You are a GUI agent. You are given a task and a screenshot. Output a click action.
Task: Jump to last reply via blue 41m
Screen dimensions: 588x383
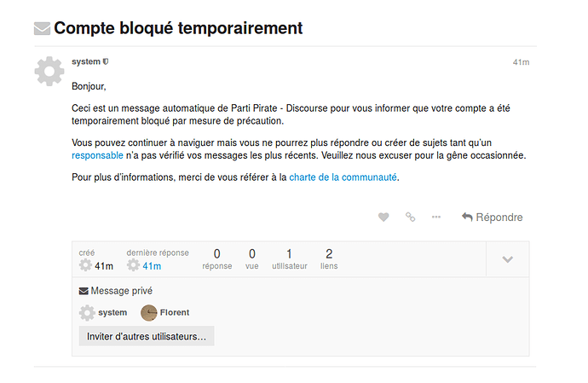pyautogui.click(x=152, y=266)
